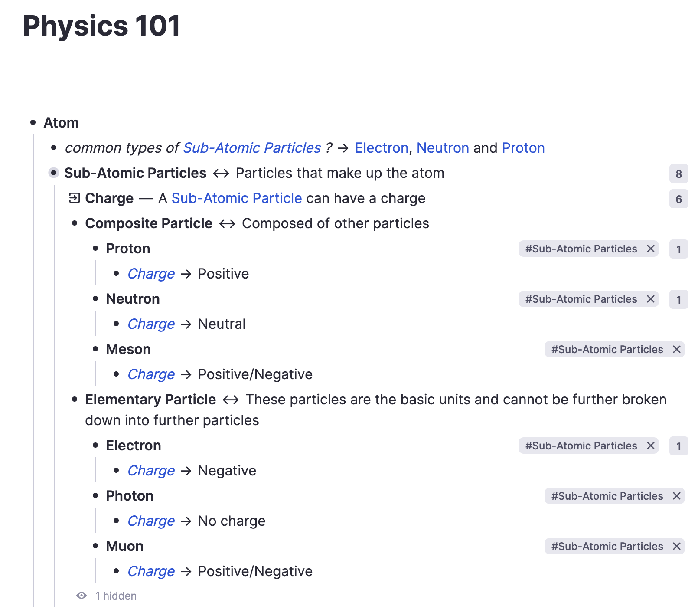698x616 pixels.
Task: Remove the Sub-Atomic Particles tag on Neutron
Action: 650,299
